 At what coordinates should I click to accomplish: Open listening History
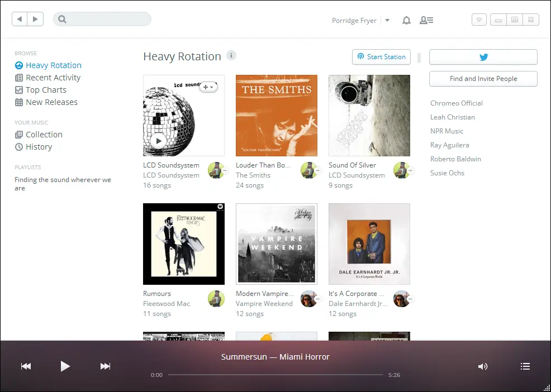(34, 147)
